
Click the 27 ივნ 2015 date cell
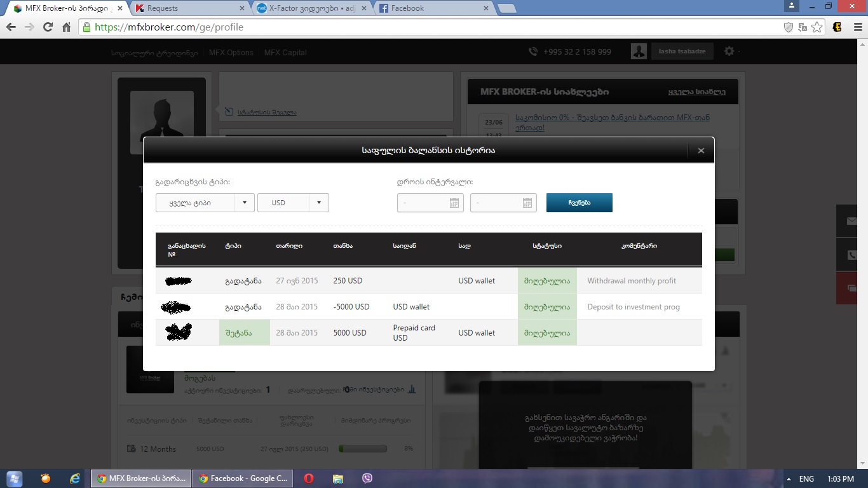[x=297, y=281]
